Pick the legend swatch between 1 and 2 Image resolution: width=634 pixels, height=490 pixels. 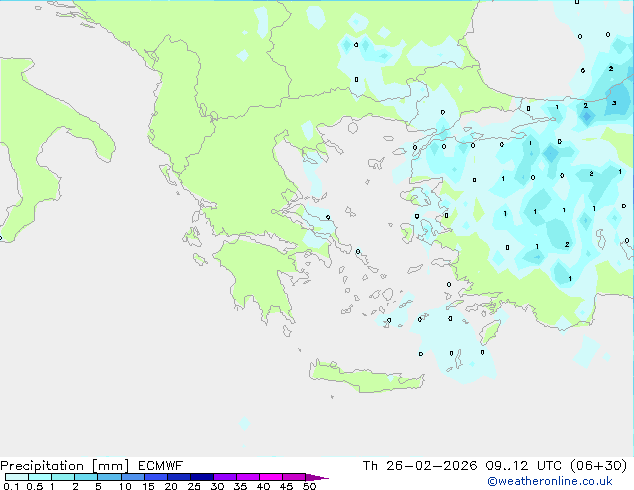63,477
